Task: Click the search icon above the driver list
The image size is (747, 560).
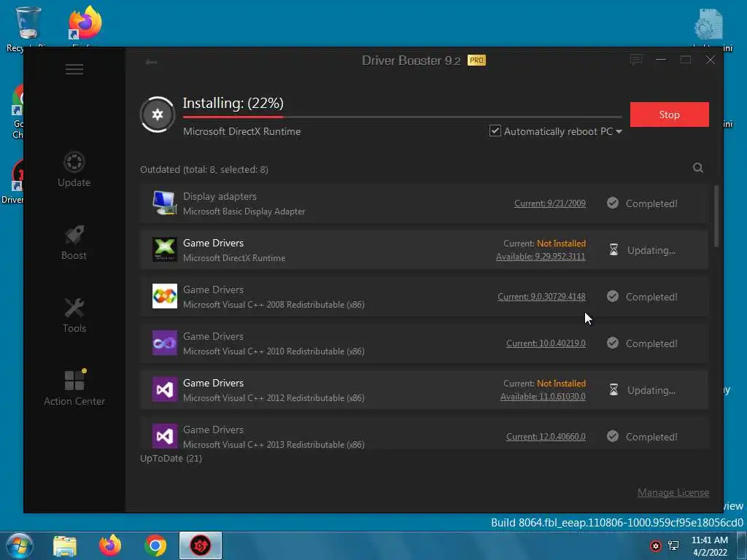Action: click(x=698, y=168)
